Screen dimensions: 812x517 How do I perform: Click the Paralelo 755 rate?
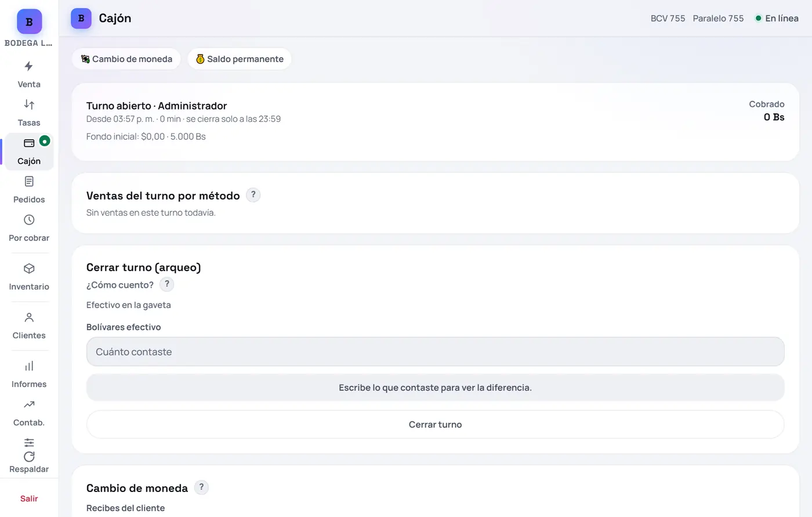pos(718,19)
